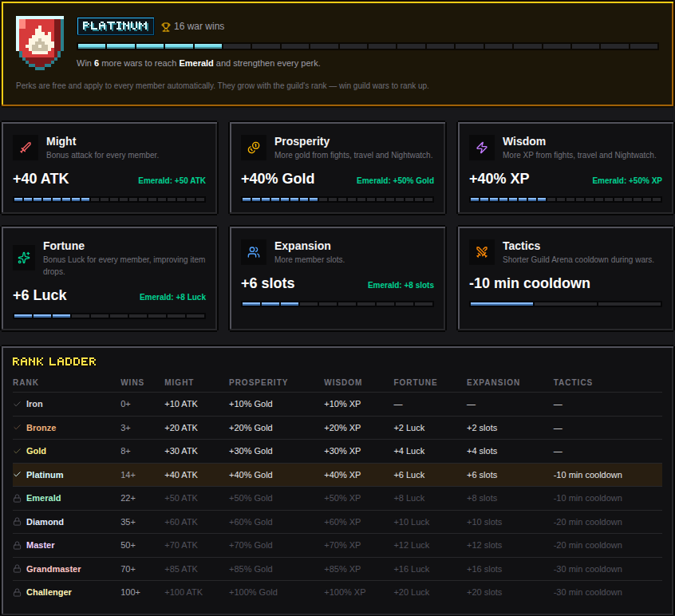This screenshot has width=675, height=616.
Task: Click '+85% Gold' in Grandmaster row
Action: point(251,569)
